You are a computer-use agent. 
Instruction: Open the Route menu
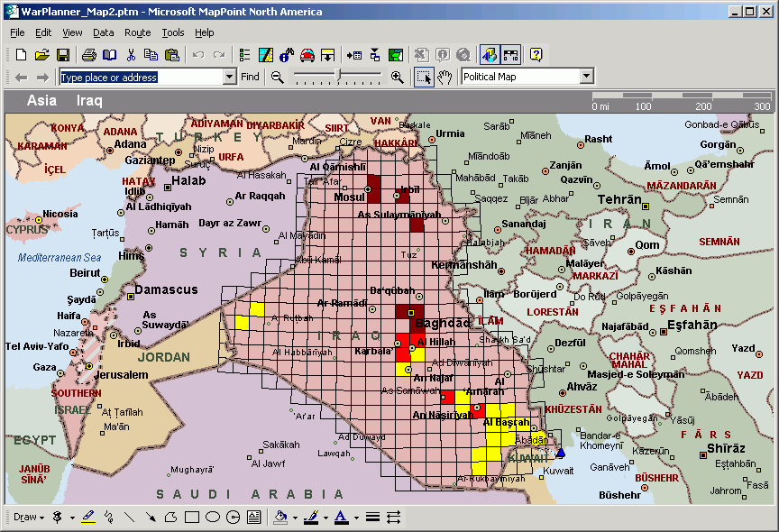point(138,32)
